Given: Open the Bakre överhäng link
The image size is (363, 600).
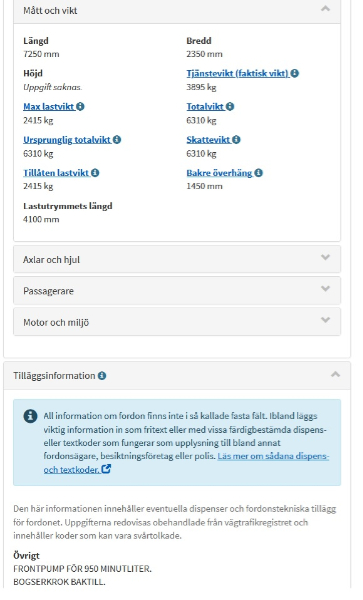Looking at the screenshot, I should 220,173.
